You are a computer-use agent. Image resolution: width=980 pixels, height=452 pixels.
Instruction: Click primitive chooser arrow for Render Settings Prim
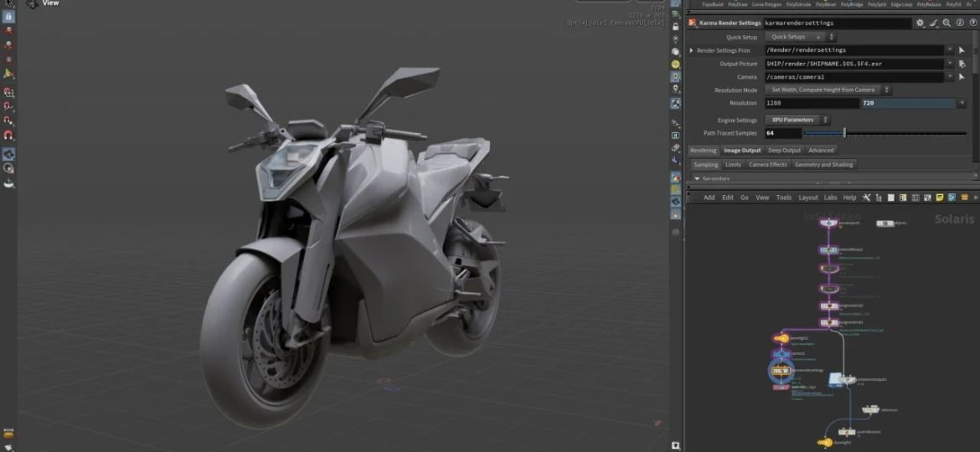point(962,50)
